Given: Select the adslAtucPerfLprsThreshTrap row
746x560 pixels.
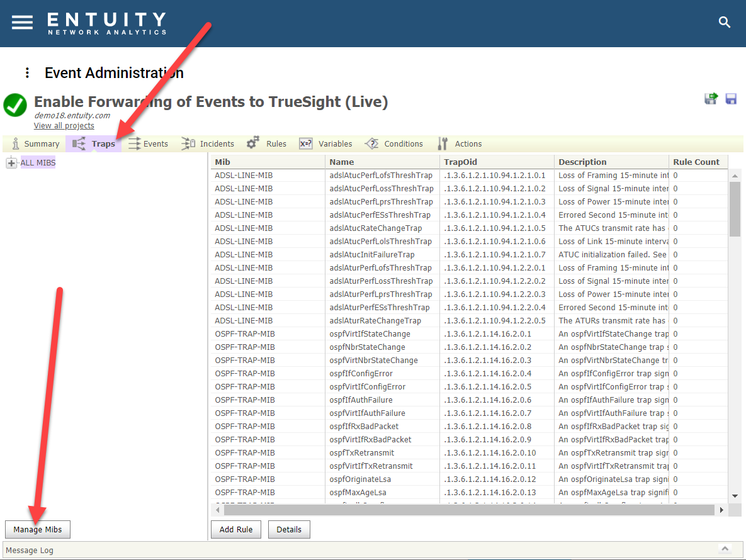Looking at the screenshot, I should click(x=469, y=202).
